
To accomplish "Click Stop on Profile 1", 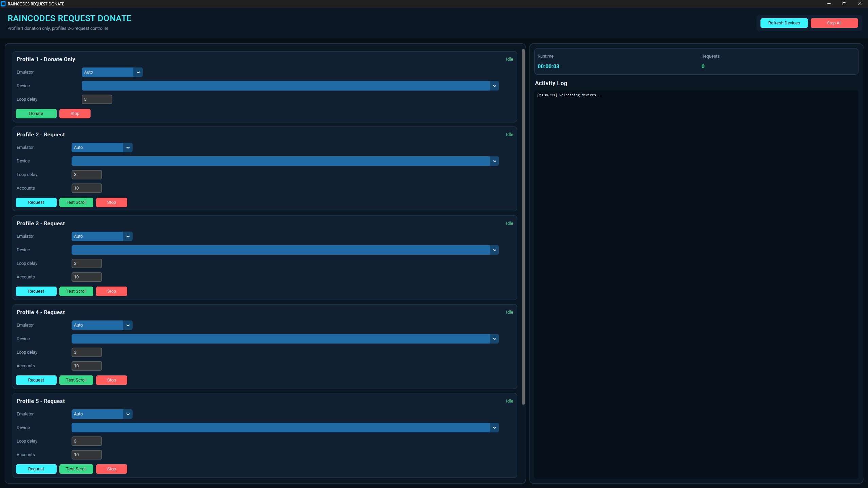I will point(75,114).
